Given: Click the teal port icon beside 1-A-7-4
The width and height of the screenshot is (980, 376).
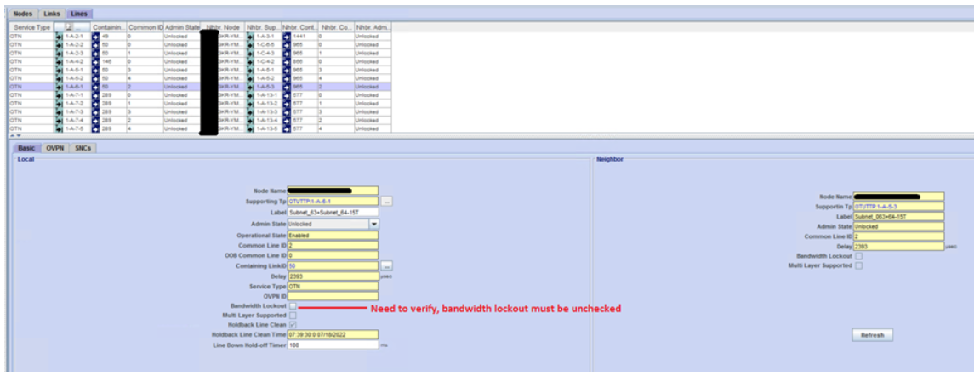Looking at the screenshot, I should point(60,119).
